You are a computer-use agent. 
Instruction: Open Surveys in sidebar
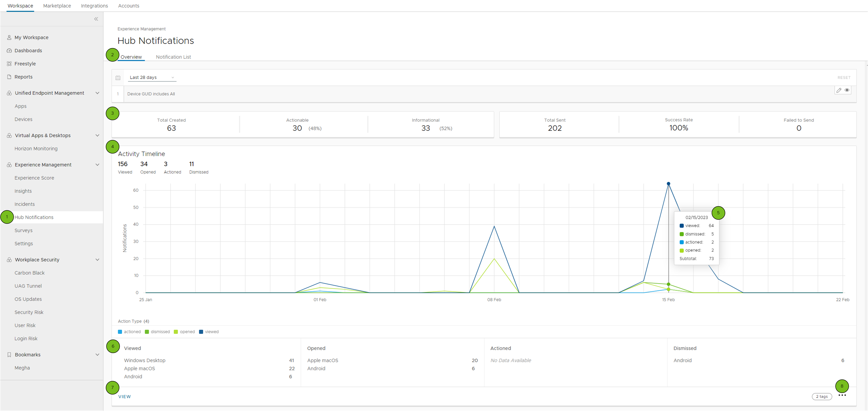tap(24, 231)
